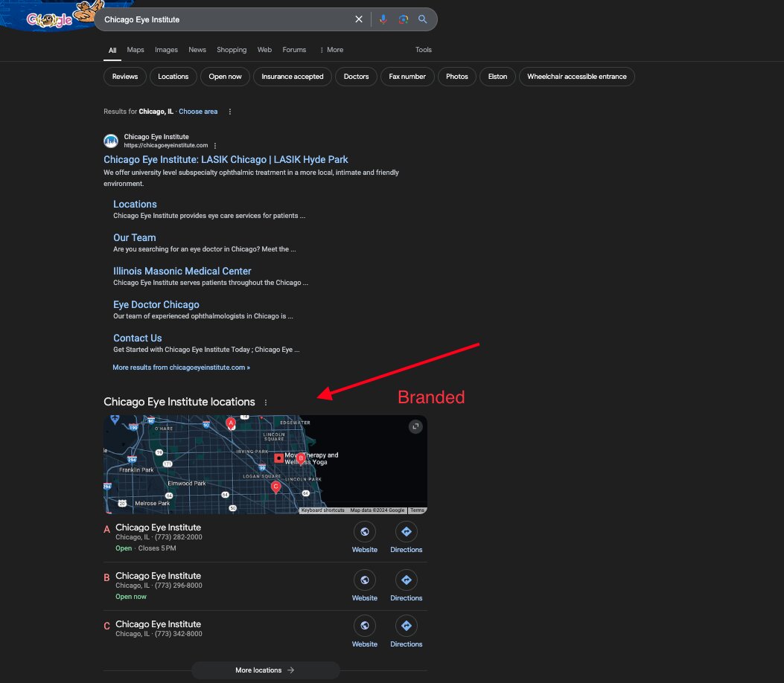Open three-dot menu beside locations heading
The height and width of the screenshot is (683, 784).
(266, 403)
